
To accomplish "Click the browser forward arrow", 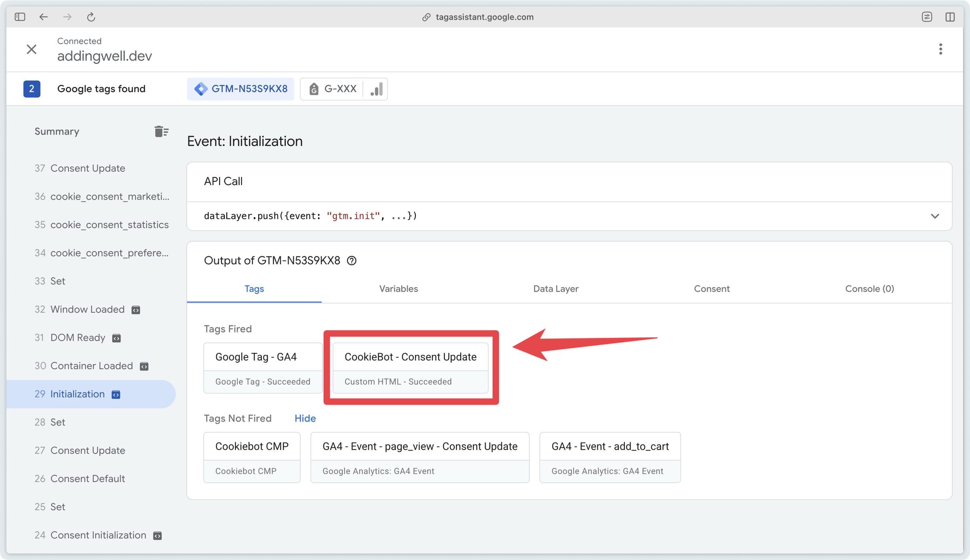I will tap(67, 17).
